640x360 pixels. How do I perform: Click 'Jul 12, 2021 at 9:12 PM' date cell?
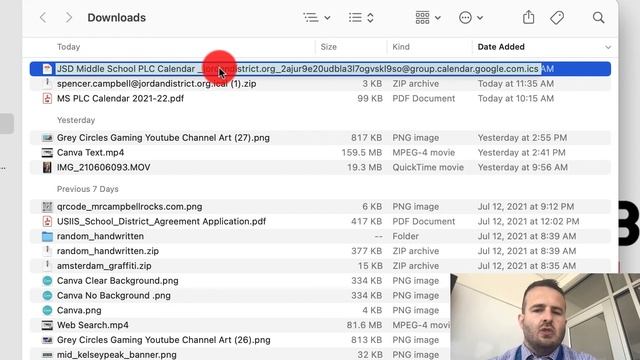(526, 207)
